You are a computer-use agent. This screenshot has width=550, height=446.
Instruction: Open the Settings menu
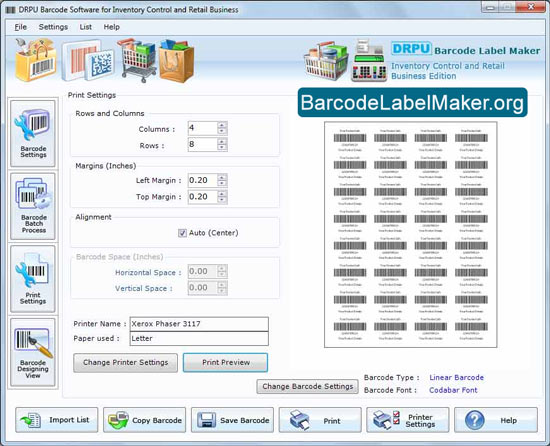[x=53, y=27]
